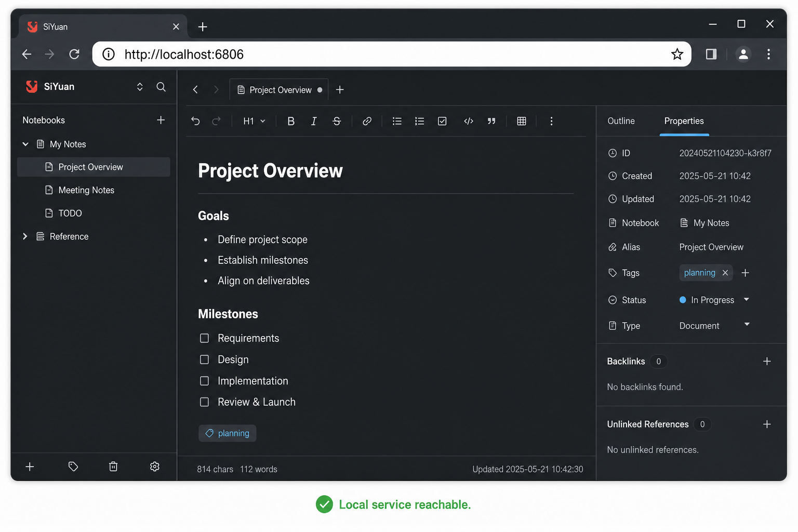The height and width of the screenshot is (532, 798).
Task: Insert a hyperlink with the link icon
Action: [x=367, y=121]
